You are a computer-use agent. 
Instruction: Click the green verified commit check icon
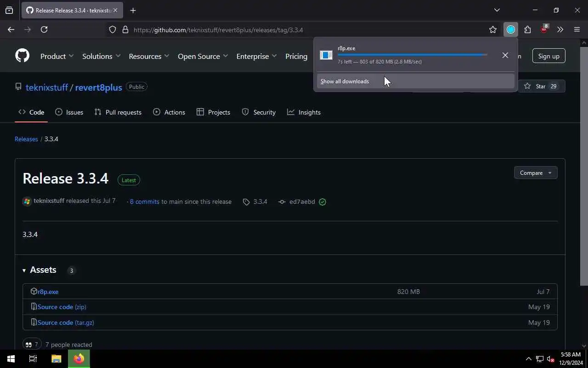(x=322, y=201)
